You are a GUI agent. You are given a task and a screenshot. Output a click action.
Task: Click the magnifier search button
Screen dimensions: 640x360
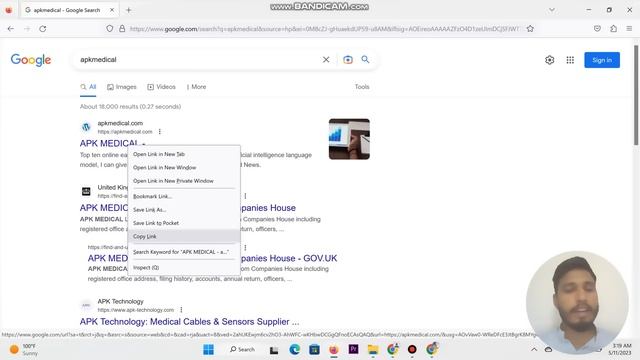pos(365,60)
